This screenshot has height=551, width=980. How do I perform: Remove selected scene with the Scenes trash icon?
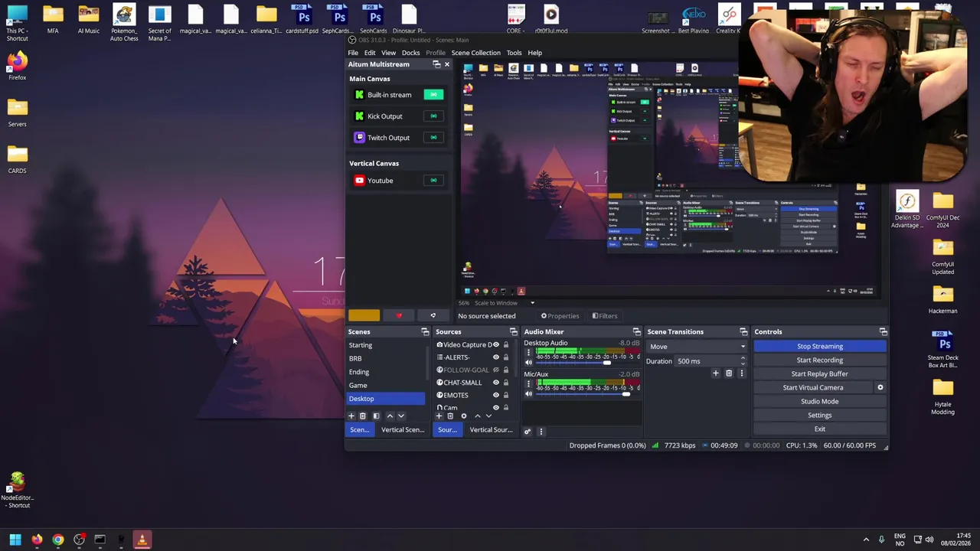click(x=363, y=416)
